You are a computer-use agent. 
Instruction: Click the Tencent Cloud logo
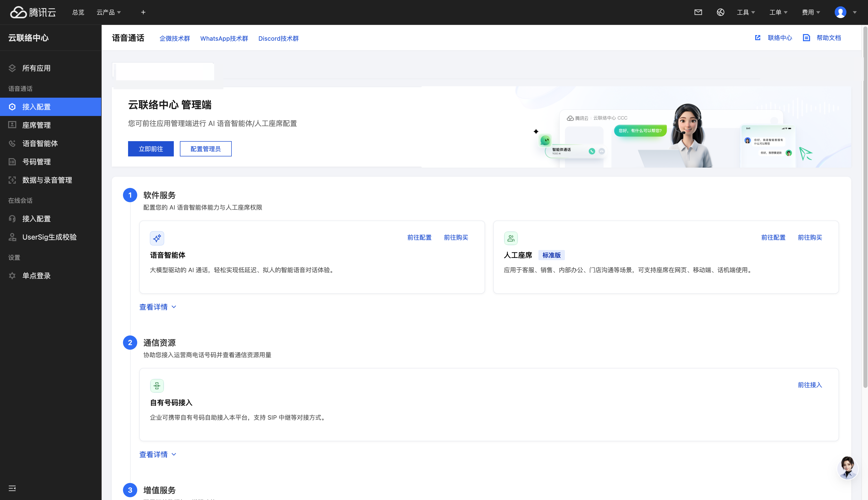(33, 12)
